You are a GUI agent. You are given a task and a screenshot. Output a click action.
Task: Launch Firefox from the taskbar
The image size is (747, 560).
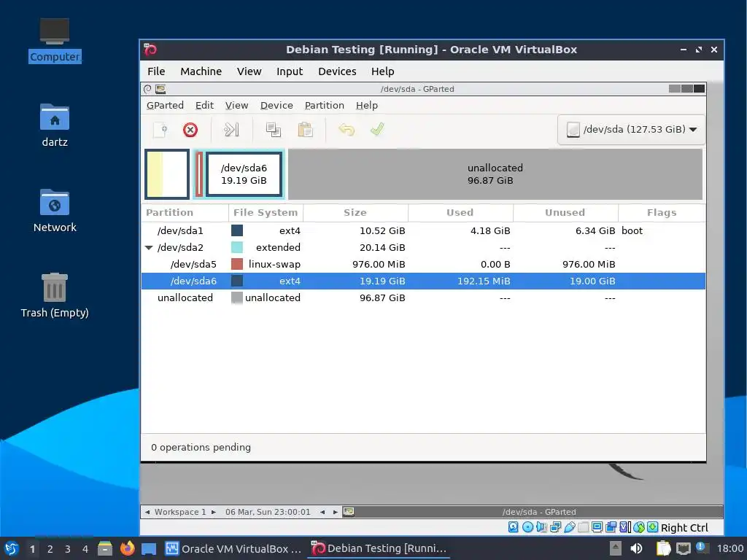127,548
